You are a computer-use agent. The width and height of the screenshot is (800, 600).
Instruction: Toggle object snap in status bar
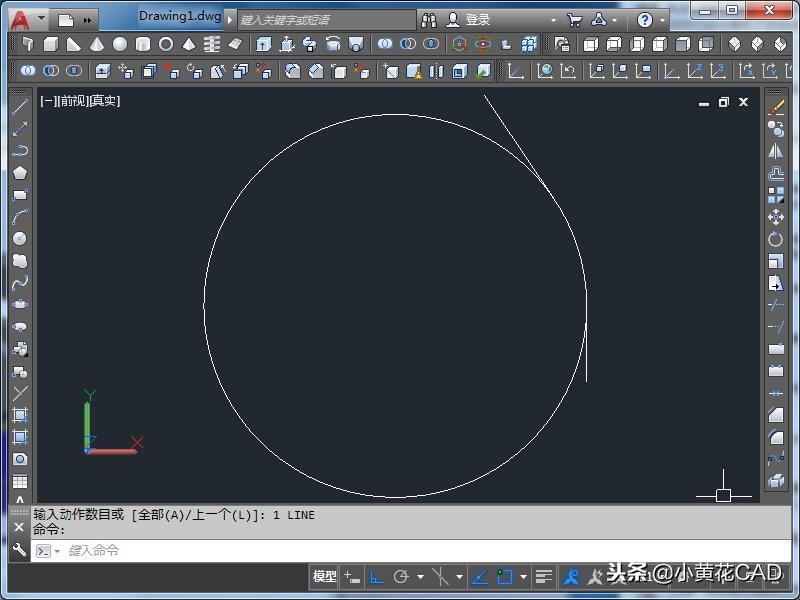pos(505,577)
